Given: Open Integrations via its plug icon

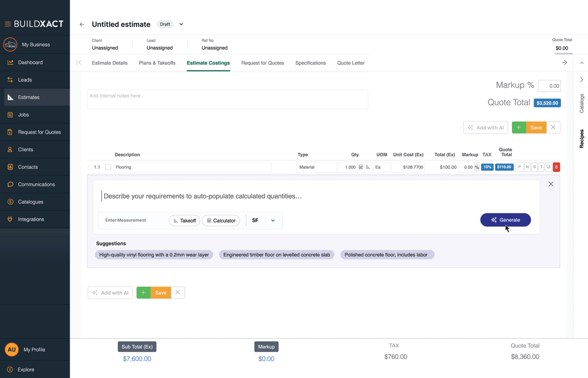Looking at the screenshot, I should point(10,219).
